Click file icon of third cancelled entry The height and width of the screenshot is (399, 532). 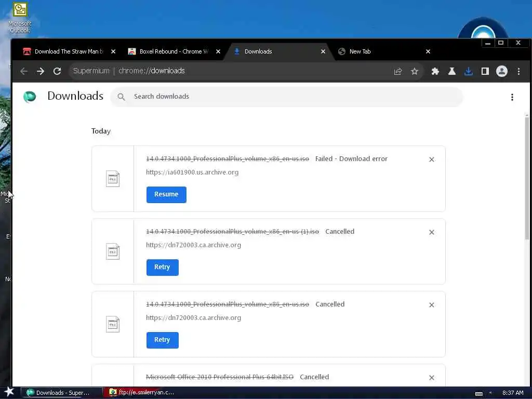point(113,324)
